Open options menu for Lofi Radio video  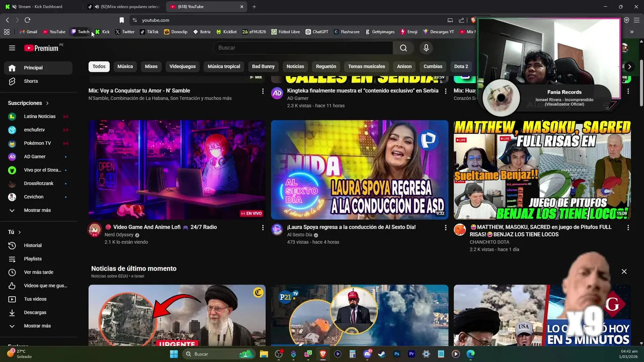coord(263,228)
